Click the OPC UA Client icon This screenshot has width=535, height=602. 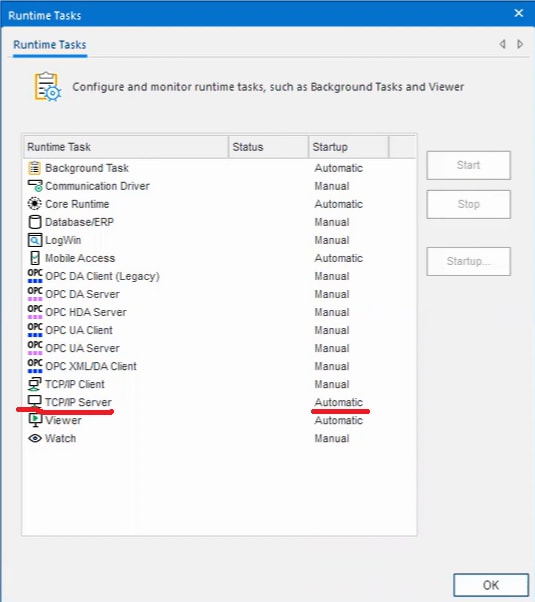(35, 330)
